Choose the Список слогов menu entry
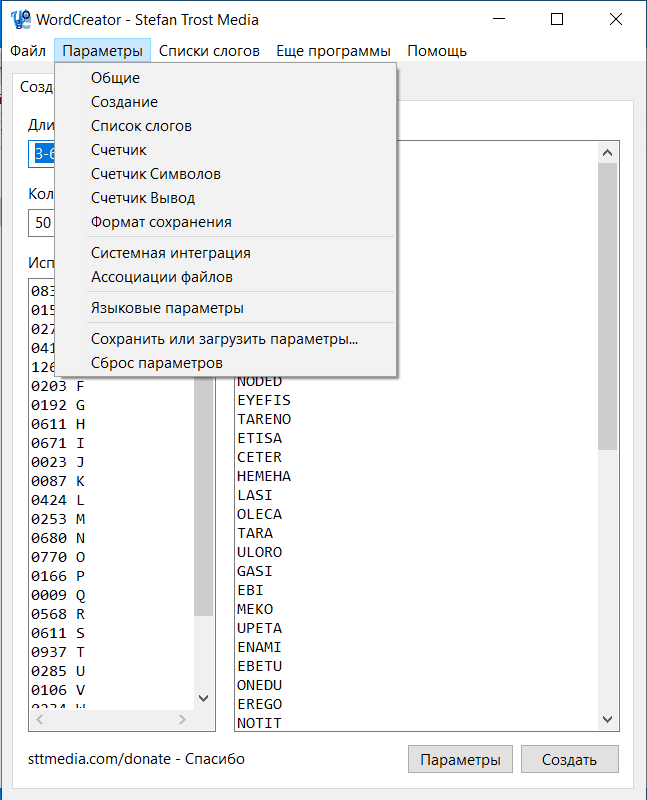 tap(141, 126)
